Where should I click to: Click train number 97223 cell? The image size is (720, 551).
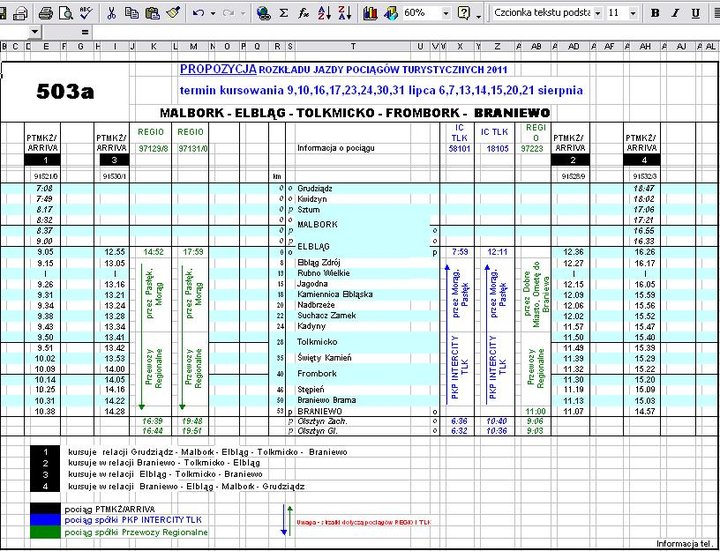[533, 149]
